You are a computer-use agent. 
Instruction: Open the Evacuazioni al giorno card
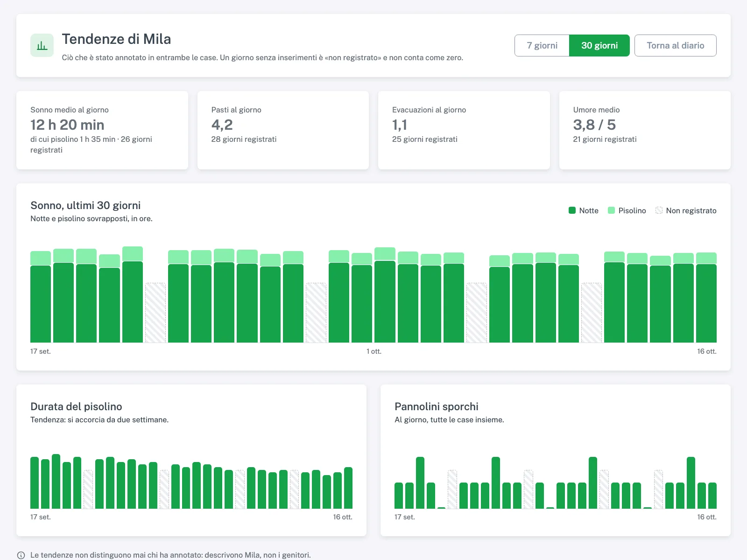tap(464, 130)
